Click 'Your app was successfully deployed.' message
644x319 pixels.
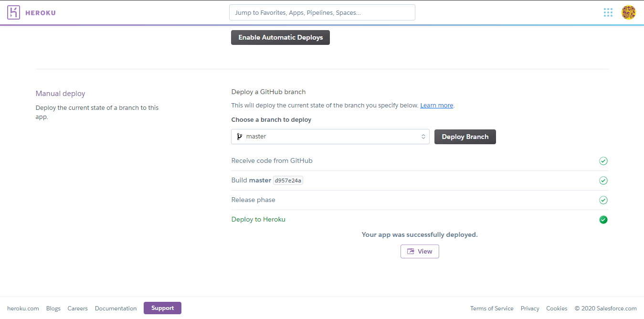420,235
